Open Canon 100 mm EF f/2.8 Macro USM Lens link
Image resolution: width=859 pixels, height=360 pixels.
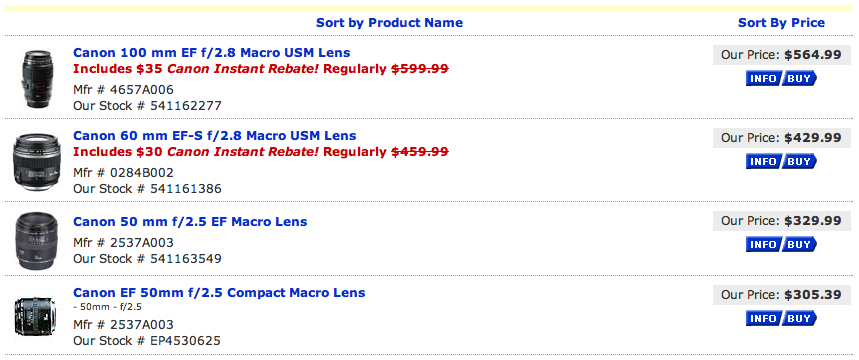point(211,53)
